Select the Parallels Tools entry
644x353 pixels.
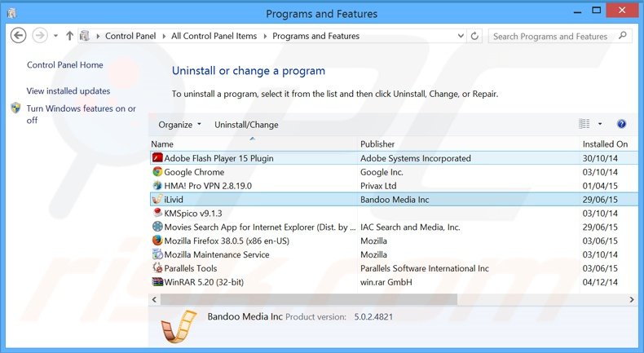pos(394,268)
